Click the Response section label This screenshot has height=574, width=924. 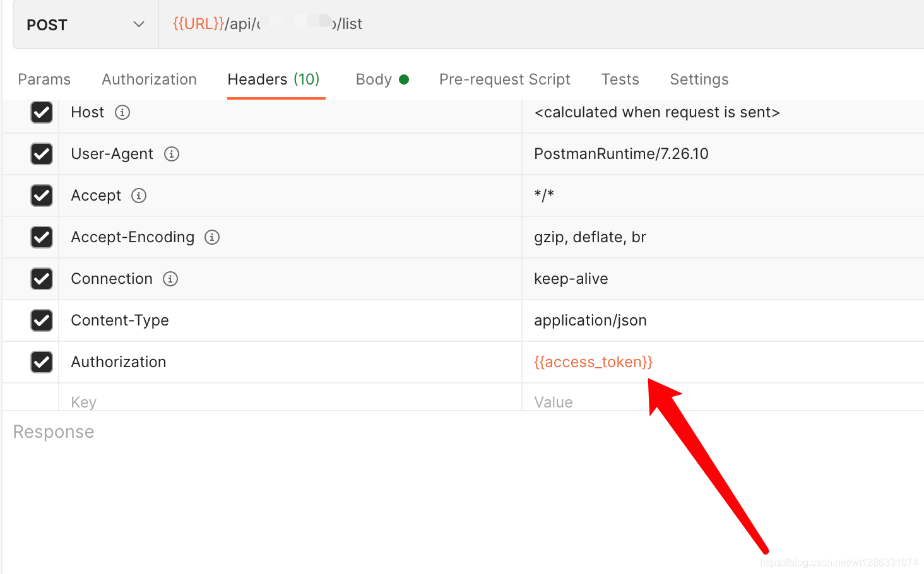coord(54,432)
